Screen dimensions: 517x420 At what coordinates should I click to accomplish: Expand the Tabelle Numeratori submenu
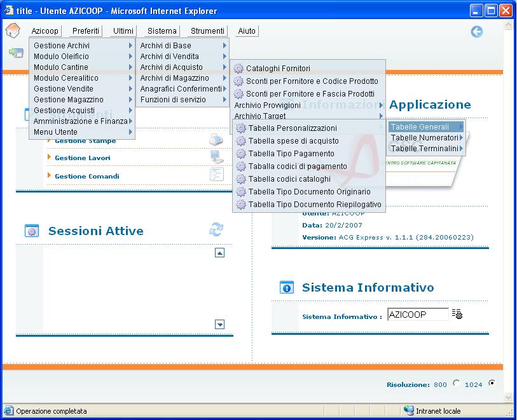coord(461,138)
